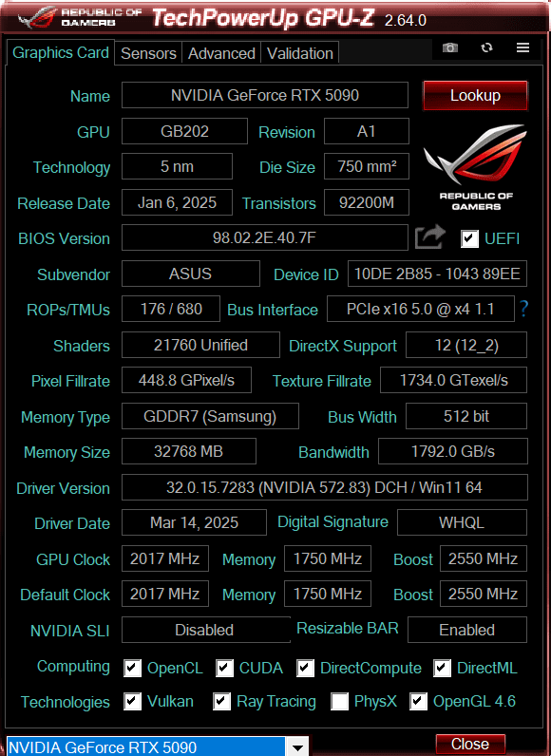This screenshot has width=551, height=756.
Task: Click the BIOS export share icon
Action: pos(430,237)
